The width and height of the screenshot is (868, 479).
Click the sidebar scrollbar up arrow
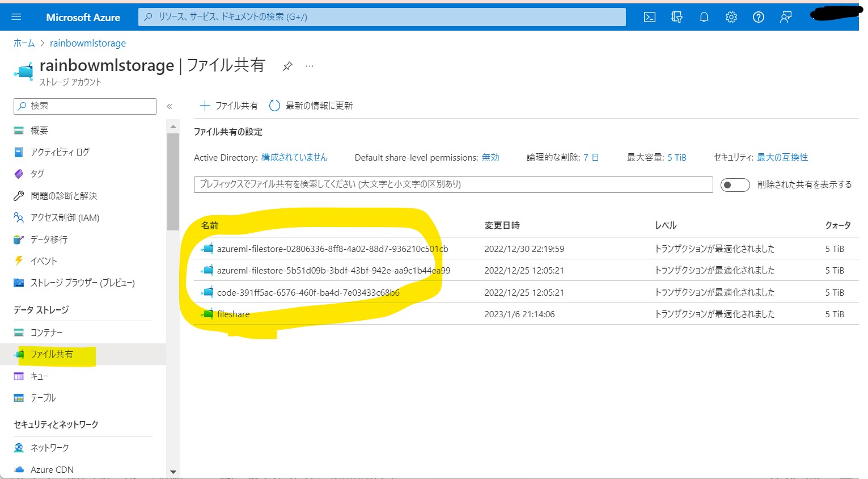[173, 126]
